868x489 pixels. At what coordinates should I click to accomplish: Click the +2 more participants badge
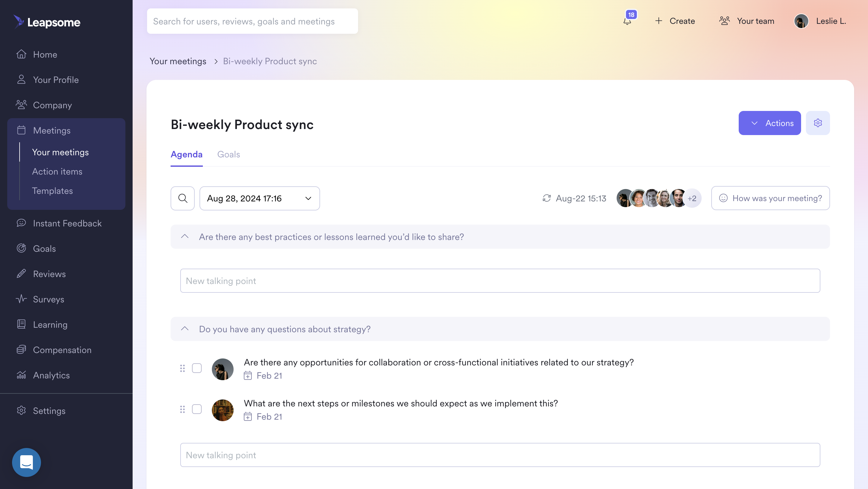pyautogui.click(x=692, y=198)
